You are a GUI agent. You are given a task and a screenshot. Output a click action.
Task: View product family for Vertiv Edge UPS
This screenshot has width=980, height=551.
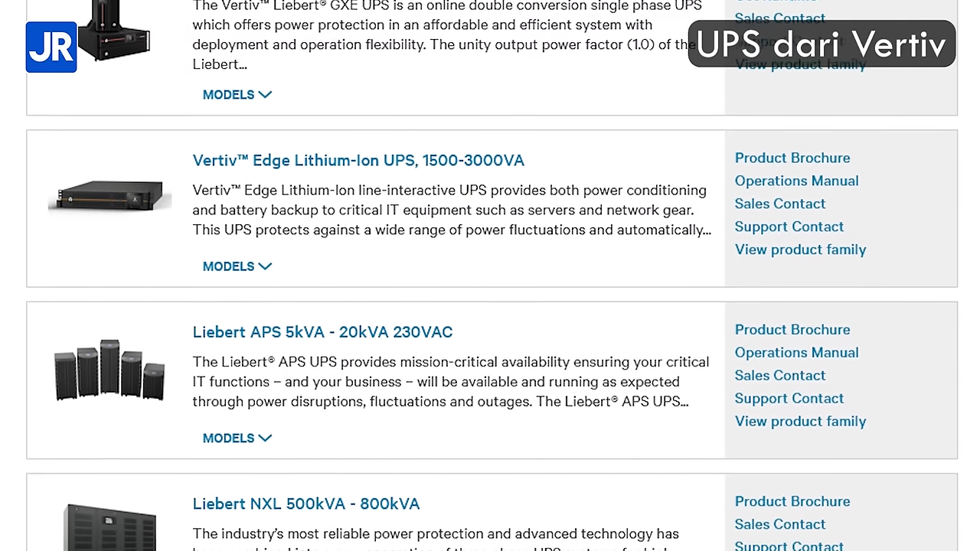(x=800, y=249)
